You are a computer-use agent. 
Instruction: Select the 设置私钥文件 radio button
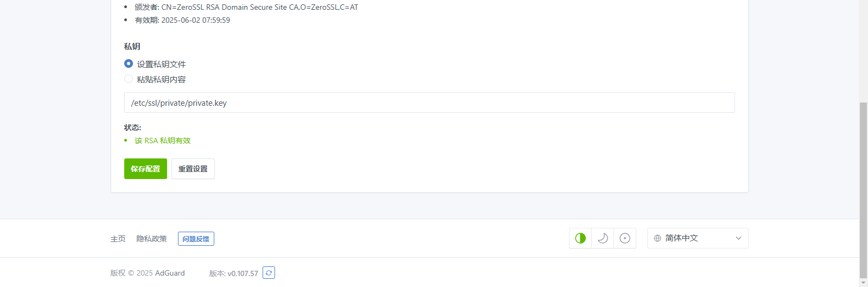tap(129, 64)
